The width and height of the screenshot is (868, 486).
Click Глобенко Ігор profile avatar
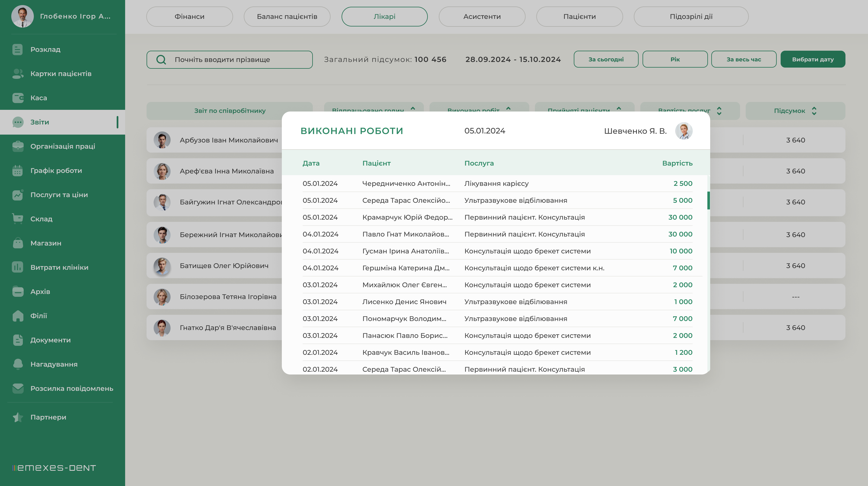tap(22, 16)
